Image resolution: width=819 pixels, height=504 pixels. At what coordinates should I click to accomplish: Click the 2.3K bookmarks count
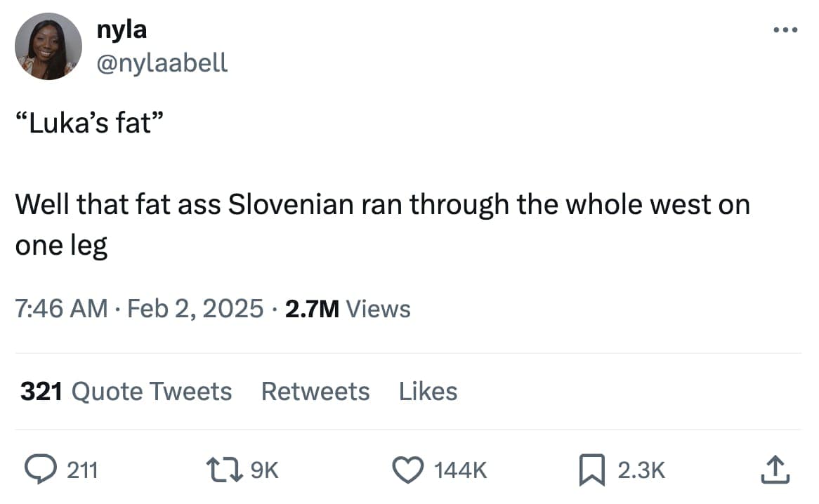(x=641, y=470)
